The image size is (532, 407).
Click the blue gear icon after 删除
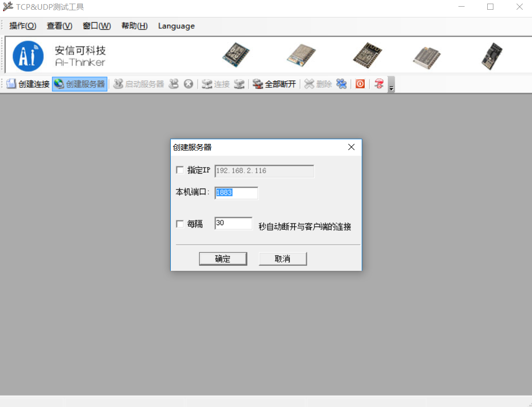[x=341, y=84]
